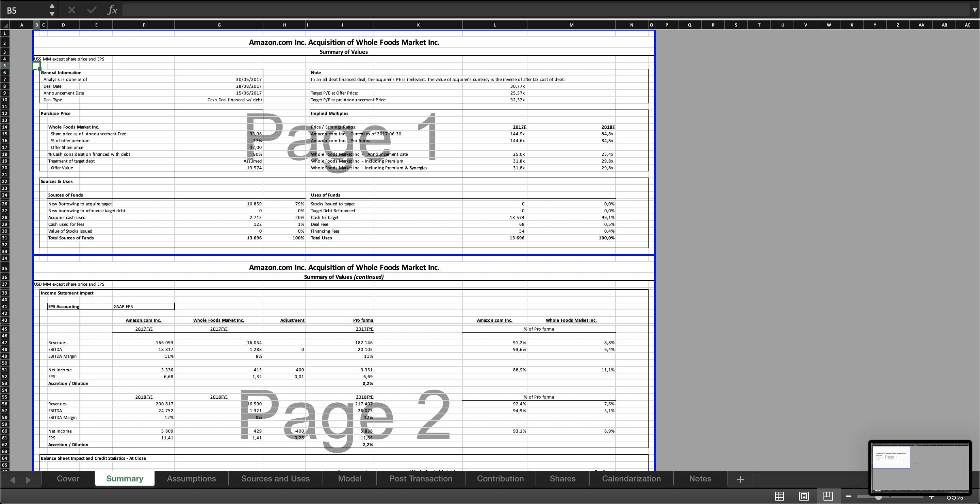980x504 pixels.
Task: Click the 'Income Statement Impact' heading
Action: [x=67, y=293]
